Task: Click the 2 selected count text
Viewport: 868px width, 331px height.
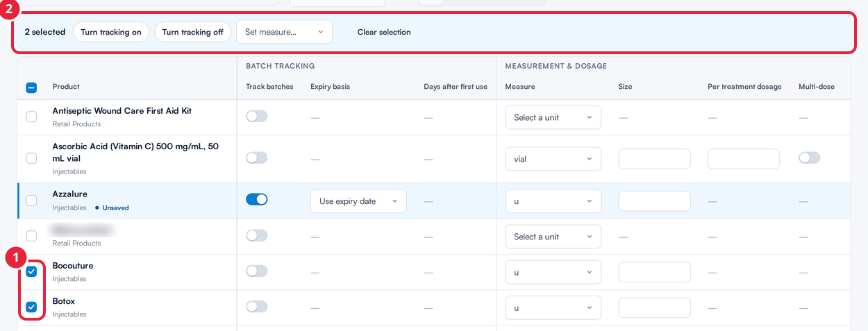Action: pyautogui.click(x=45, y=32)
